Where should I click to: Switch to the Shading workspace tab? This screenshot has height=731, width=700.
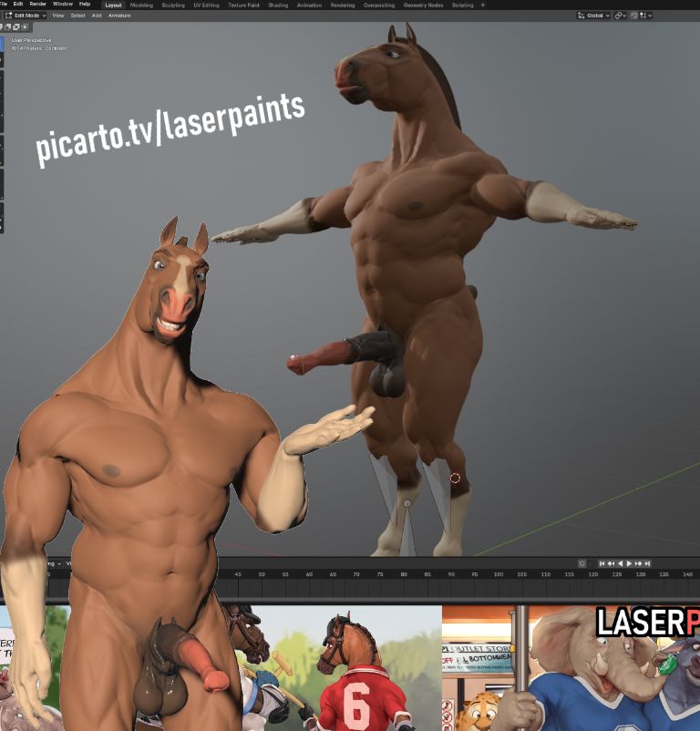(x=278, y=5)
